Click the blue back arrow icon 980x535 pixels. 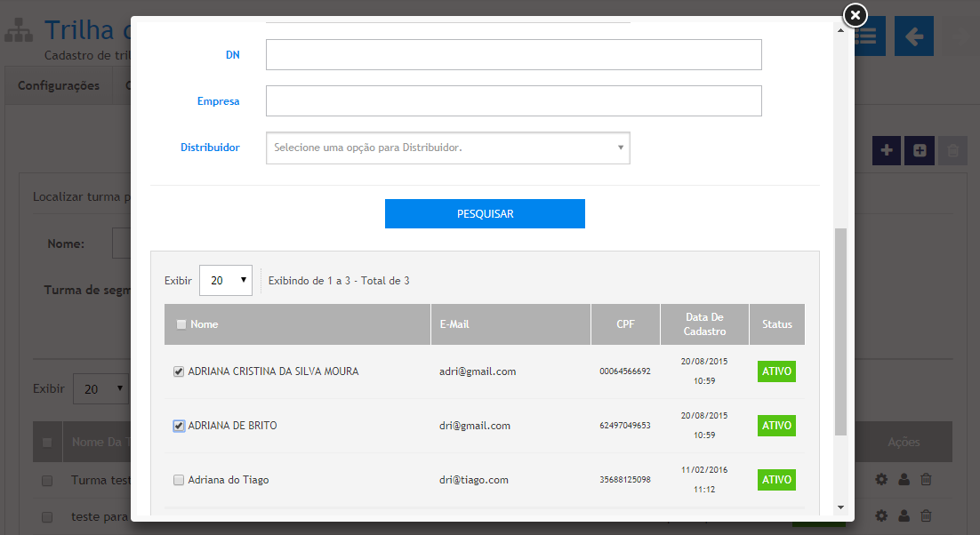click(x=913, y=36)
